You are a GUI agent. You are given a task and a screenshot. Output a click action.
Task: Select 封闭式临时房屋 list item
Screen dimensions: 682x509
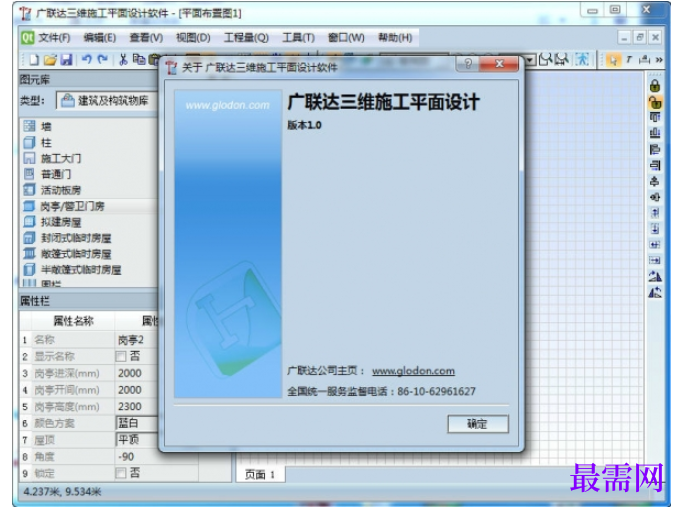point(89,238)
